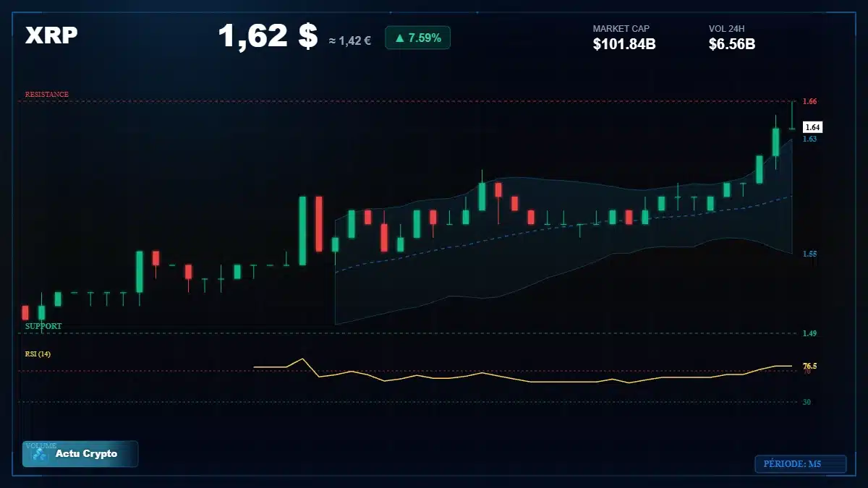Click the yellow RSI line peak
This screenshot has width=868, height=488.
pyautogui.click(x=303, y=359)
